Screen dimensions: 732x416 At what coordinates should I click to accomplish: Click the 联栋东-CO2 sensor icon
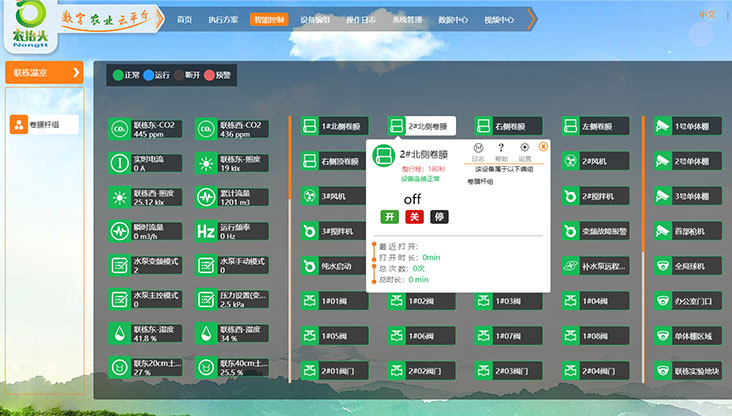point(119,129)
